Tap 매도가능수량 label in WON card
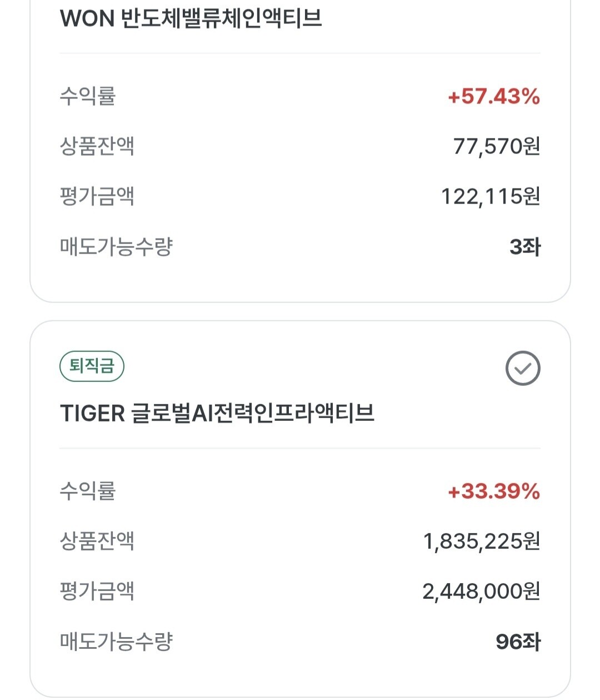The width and height of the screenshot is (600, 700). point(117,246)
